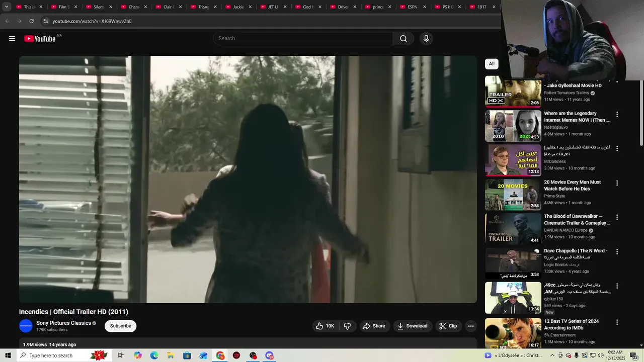Viewport: 644px width, 362px height.
Task: Navigate back in the browser
Action: pyautogui.click(x=7, y=21)
